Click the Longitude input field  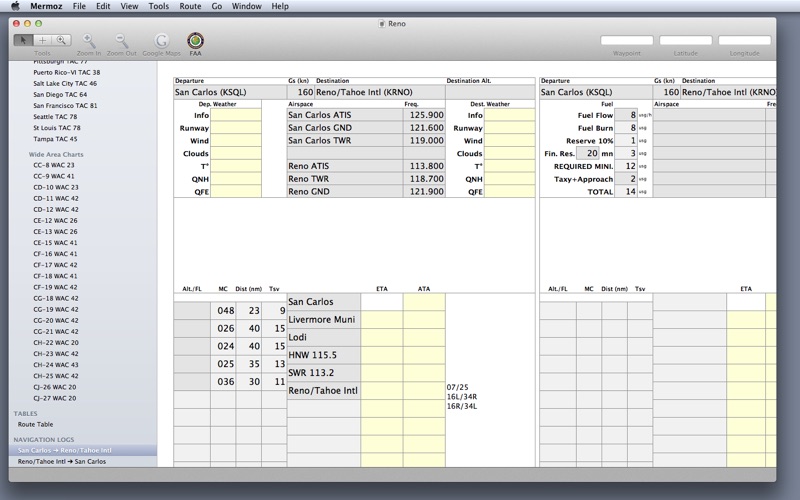click(x=745, y=40)
